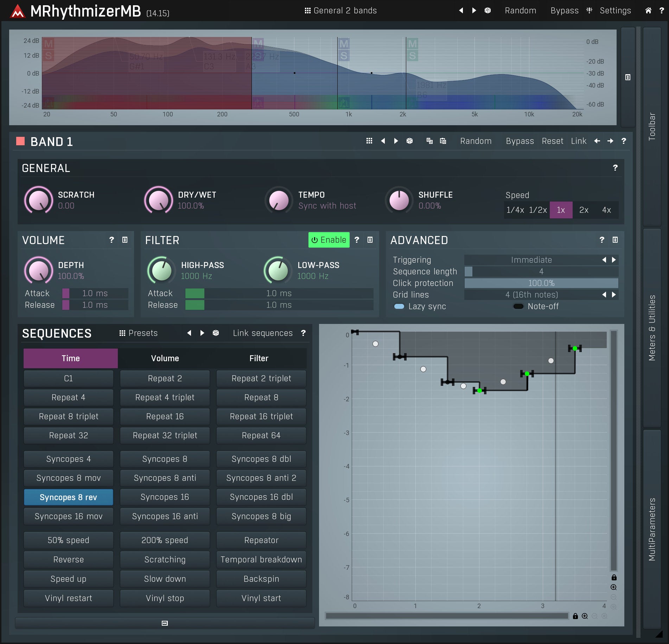Apply the Vinyl stop sequence preset
This screenshot has width=669, height=644.
(165, 598)
